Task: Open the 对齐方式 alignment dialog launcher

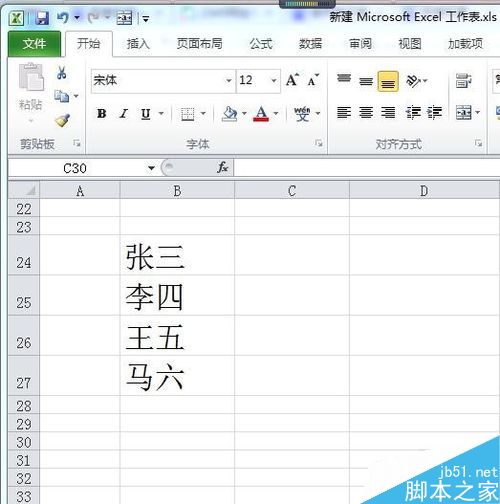Action: 479,143
